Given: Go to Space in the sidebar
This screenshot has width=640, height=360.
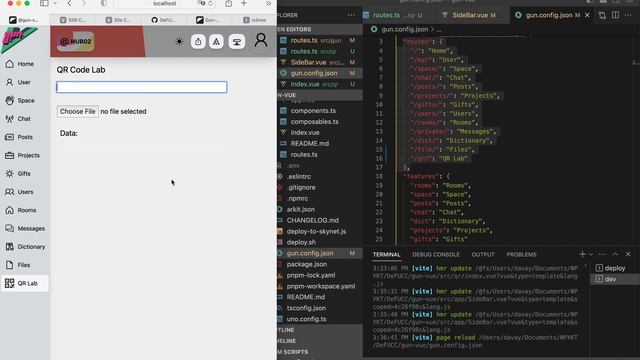Looking at the screenshot, I should click(x=24, y=100).
